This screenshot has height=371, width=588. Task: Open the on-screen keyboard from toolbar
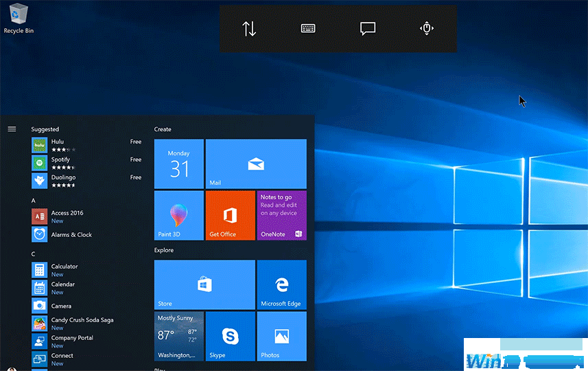308,28
